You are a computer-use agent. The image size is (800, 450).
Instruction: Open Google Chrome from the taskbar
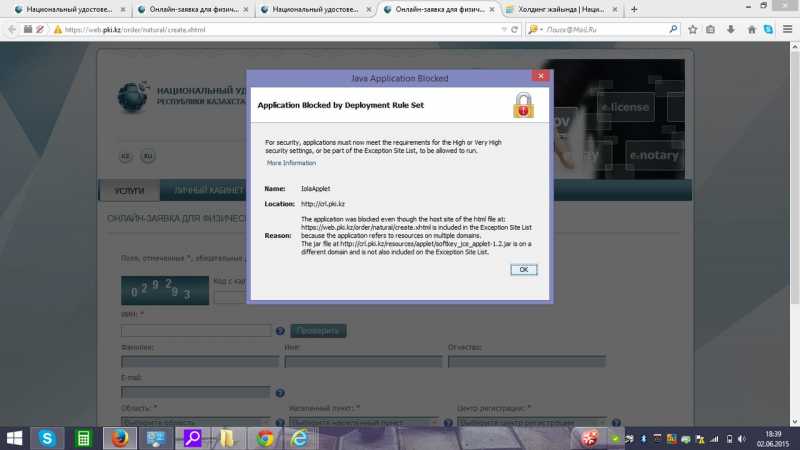(264, 438)
